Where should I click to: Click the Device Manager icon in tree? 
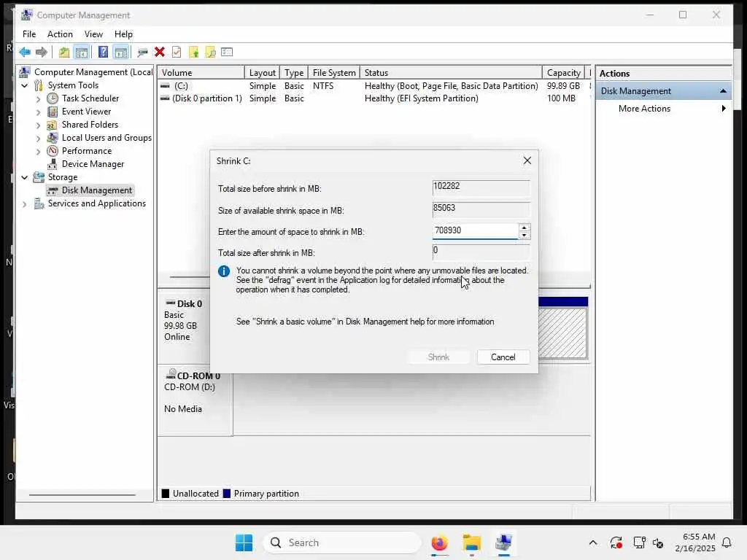[53, 164]
